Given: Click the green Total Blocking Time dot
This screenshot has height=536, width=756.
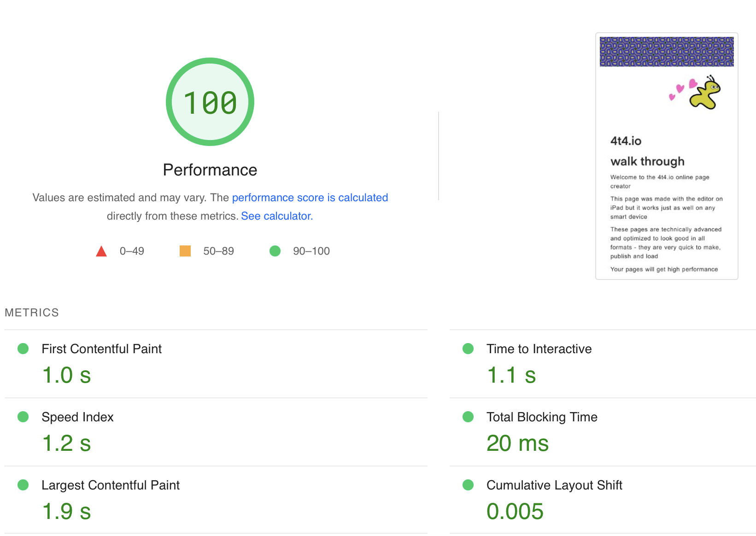Looking at the screenshot, I should (x=468, y=417).
